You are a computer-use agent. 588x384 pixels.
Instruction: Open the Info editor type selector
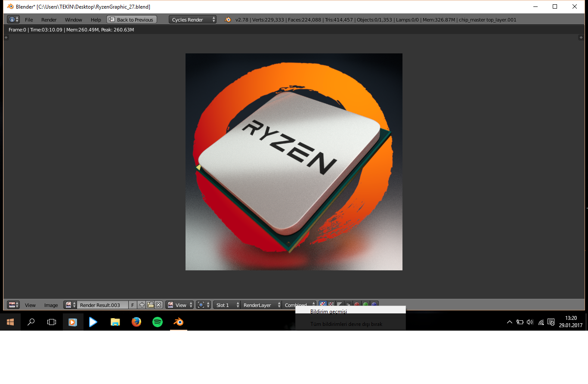pyautogui.click(x=13, y=20)
